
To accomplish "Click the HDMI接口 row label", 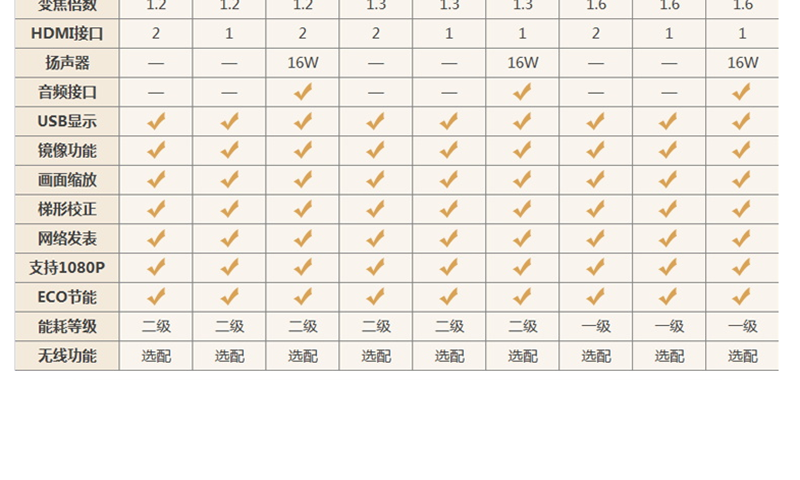I will pyautogui.click(x=67, y=33).
